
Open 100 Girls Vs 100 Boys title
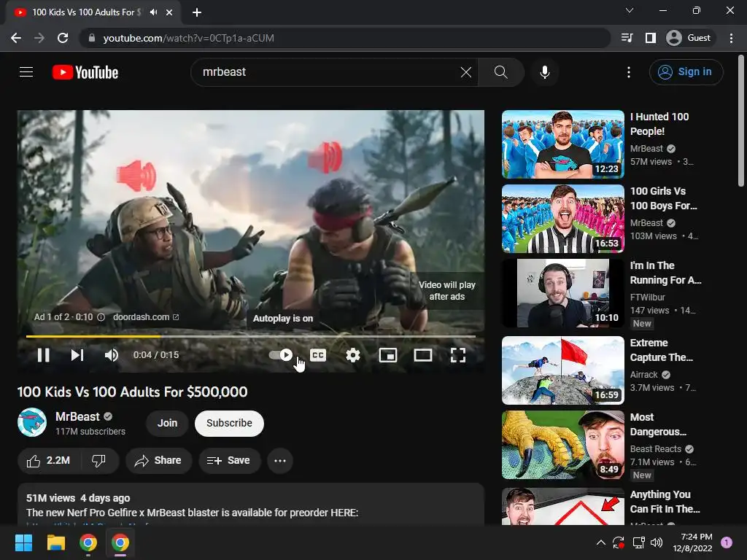[x=663, y=198]
